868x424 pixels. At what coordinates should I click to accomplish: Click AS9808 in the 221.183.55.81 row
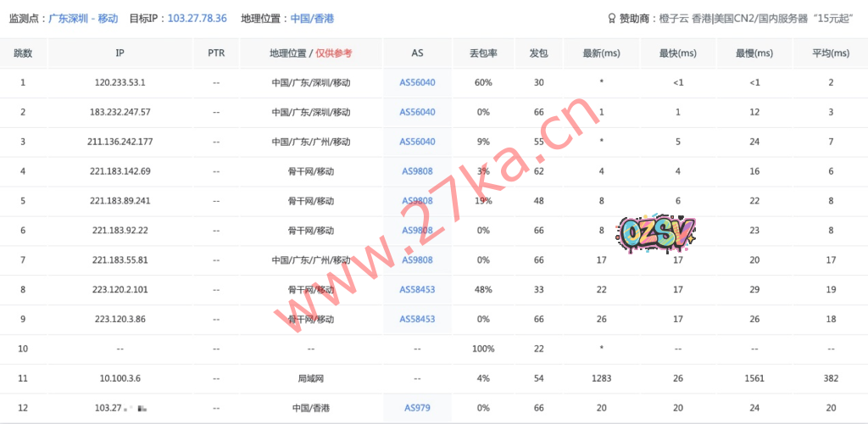click(x=417, y=259)
